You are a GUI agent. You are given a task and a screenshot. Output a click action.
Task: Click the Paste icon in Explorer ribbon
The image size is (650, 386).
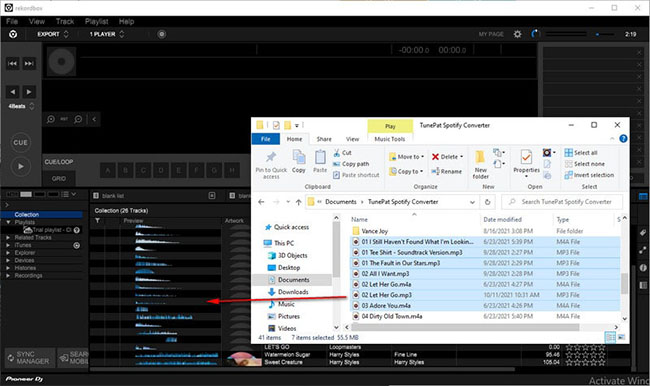320,161
